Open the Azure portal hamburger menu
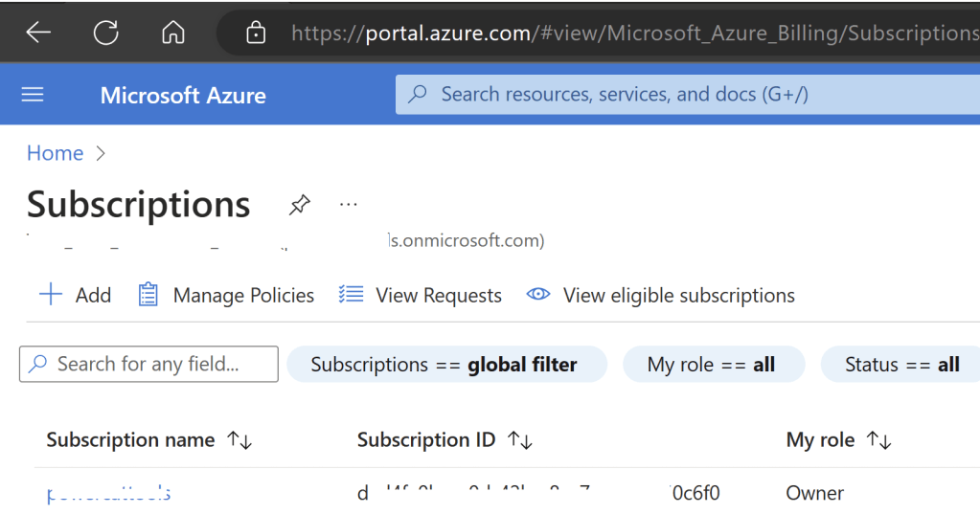Image resolution: width=980 pixels, height=514 pixels. coord(33,95)
